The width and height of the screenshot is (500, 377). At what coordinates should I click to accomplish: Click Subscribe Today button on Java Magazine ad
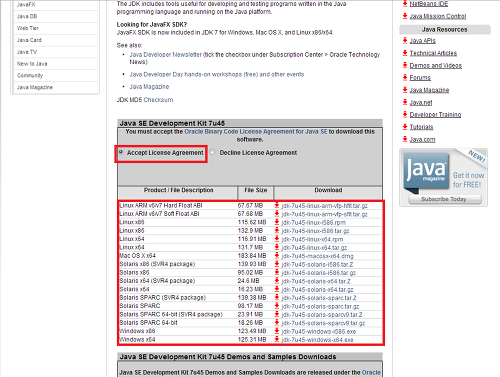[445, 199]
